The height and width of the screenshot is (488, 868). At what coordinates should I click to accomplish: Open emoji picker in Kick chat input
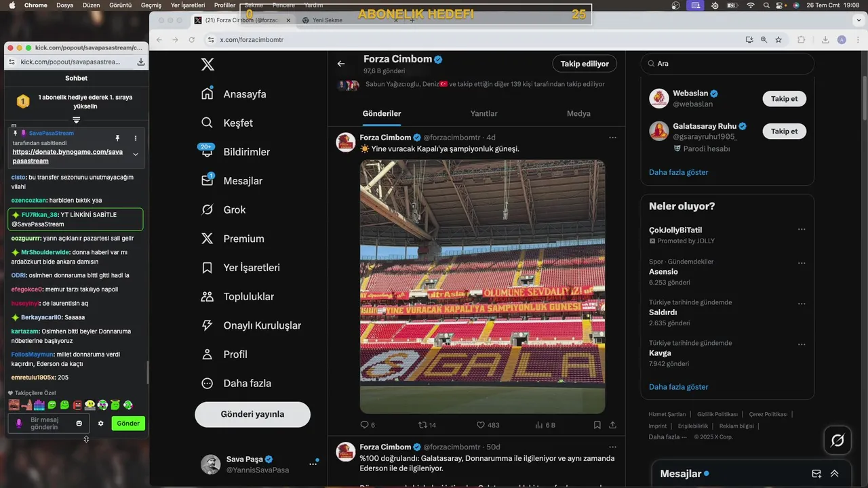tap(79, 424)
